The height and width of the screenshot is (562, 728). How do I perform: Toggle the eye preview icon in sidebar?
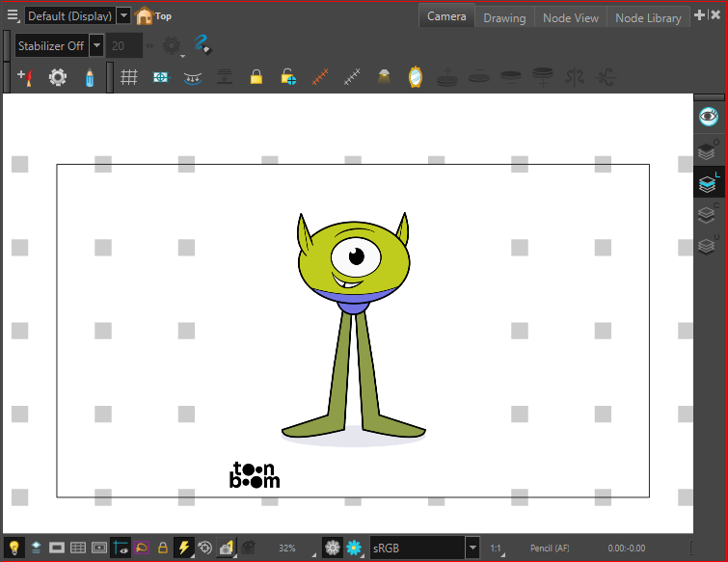coord(709,116)
